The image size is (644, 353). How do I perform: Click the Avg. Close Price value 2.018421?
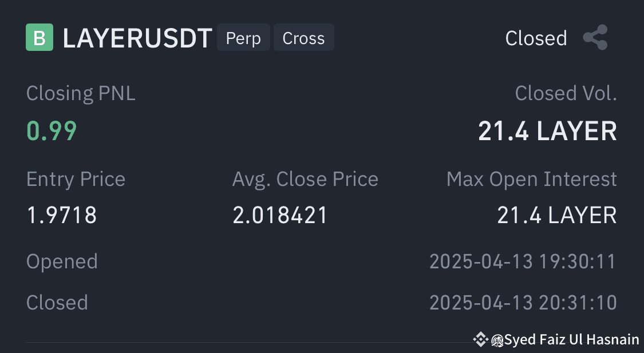[x=280, y=216]
